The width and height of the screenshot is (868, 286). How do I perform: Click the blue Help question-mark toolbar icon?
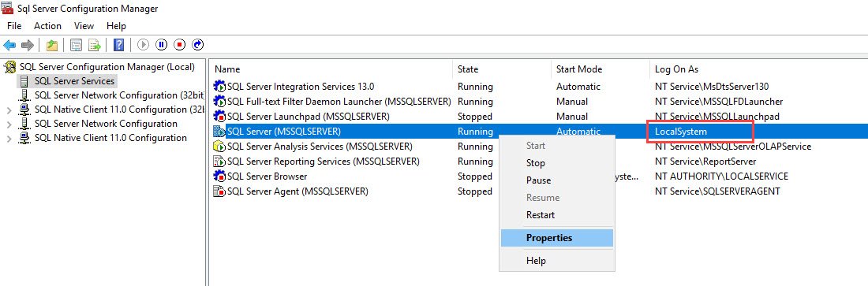pyautogui.click(x=118, y=45)
